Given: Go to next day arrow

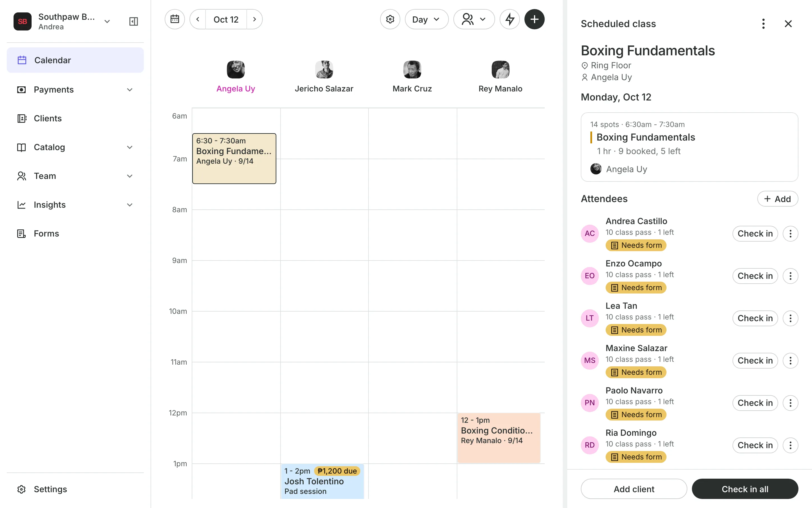Looking at the screenshot, I should [x=254, y=19].
